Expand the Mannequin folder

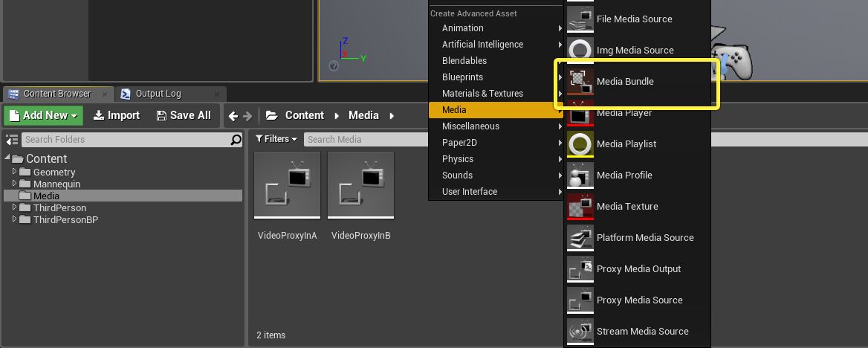click(x=14, y=184)
